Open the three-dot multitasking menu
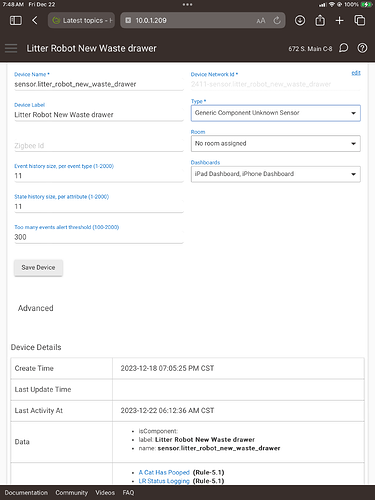375x500 pixels. (x=187, y=5)
